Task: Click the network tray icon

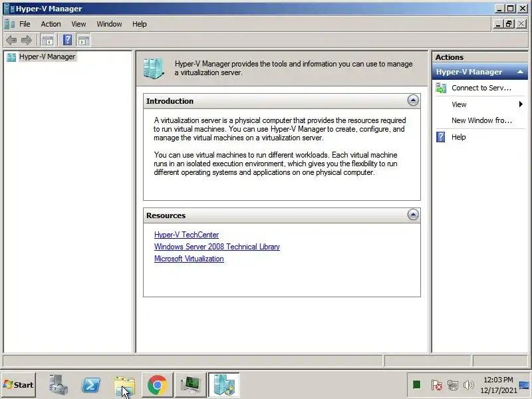Action: point(453,385)
